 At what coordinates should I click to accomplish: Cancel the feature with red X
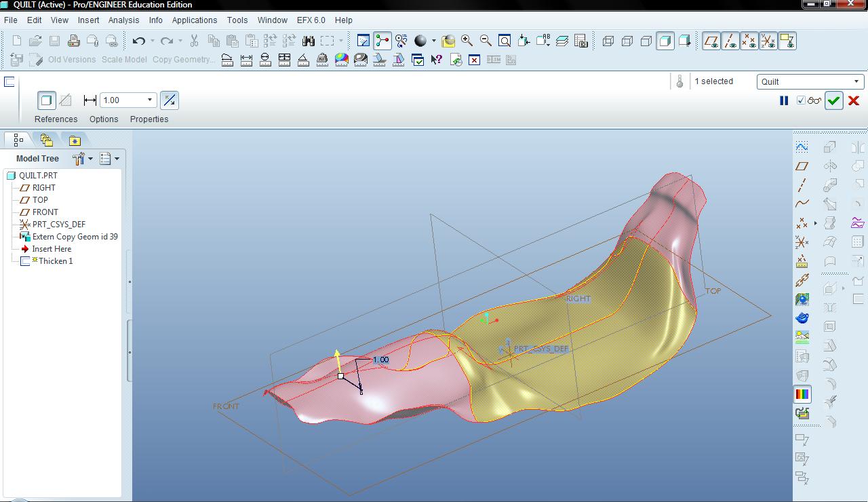(x=854, y=100)
